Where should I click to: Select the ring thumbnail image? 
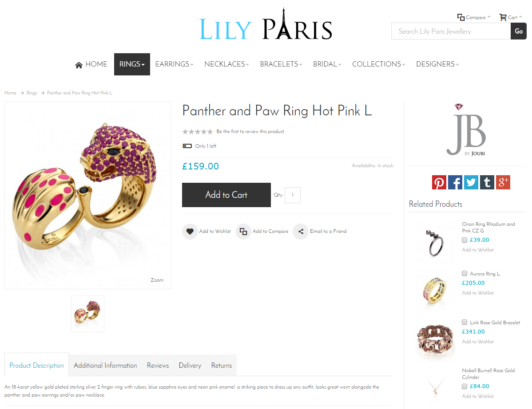coord(87,314)
